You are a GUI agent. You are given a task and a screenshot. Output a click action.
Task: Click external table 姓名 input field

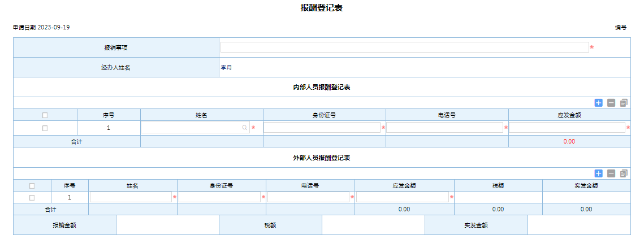[131, 197]
